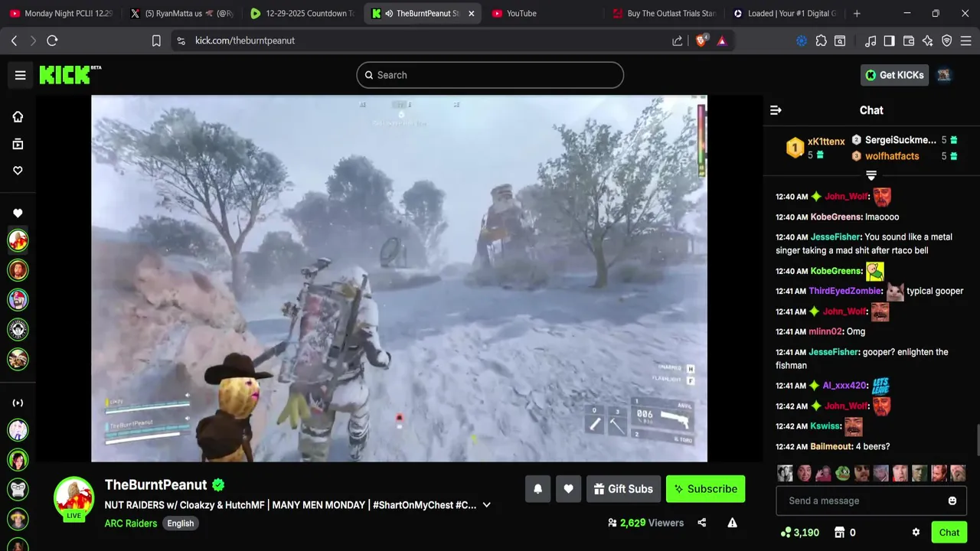The image size is (980, 551).
Task: Click username mlinn02 in chat
Action: [x=825, y=331]
